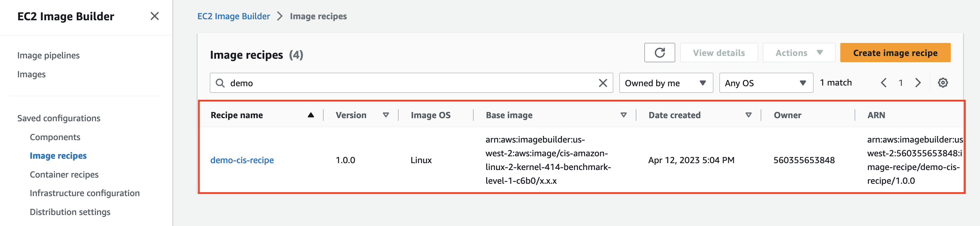
Task: Go to previous page arrow
Action: click(x=883, y=83)
